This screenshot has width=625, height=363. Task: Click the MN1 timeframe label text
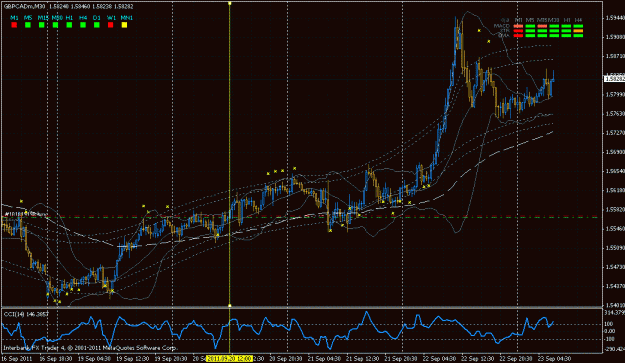(x=126, y=18)
